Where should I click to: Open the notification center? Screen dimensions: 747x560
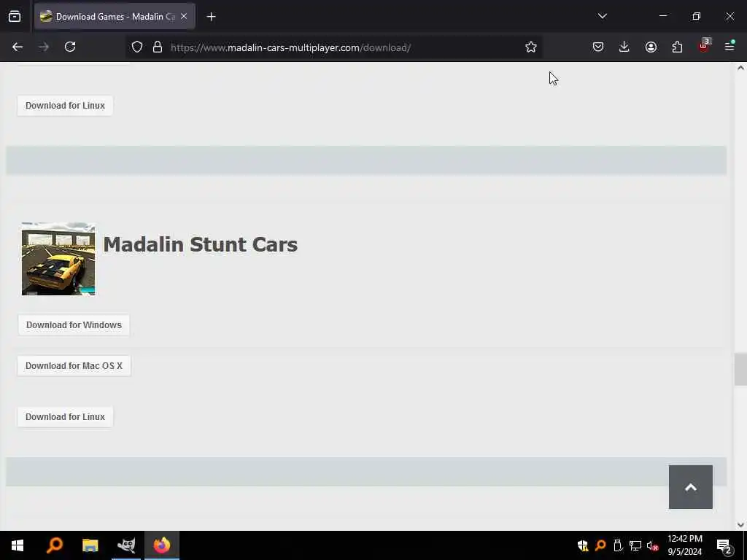point(724,545)
